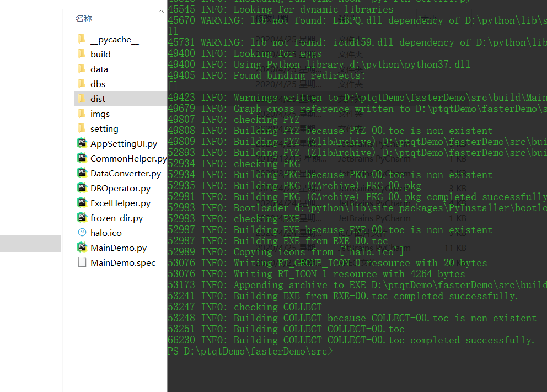This screenshot has height=392, width=547.
Task: Click the terminal prompt PS D:\ptqtDemo\fasterDemo\src>
Action: 250,351
